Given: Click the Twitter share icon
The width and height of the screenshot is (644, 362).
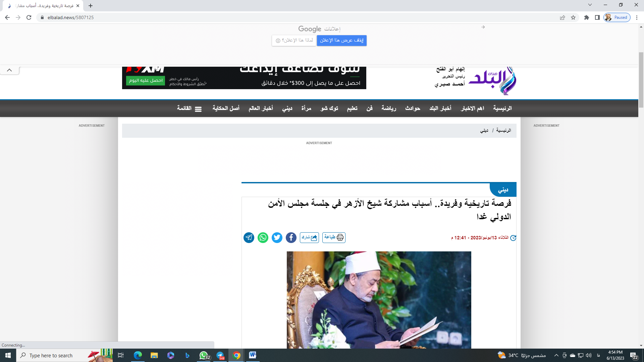Looking at the screenshot, I should coord(276,237).
